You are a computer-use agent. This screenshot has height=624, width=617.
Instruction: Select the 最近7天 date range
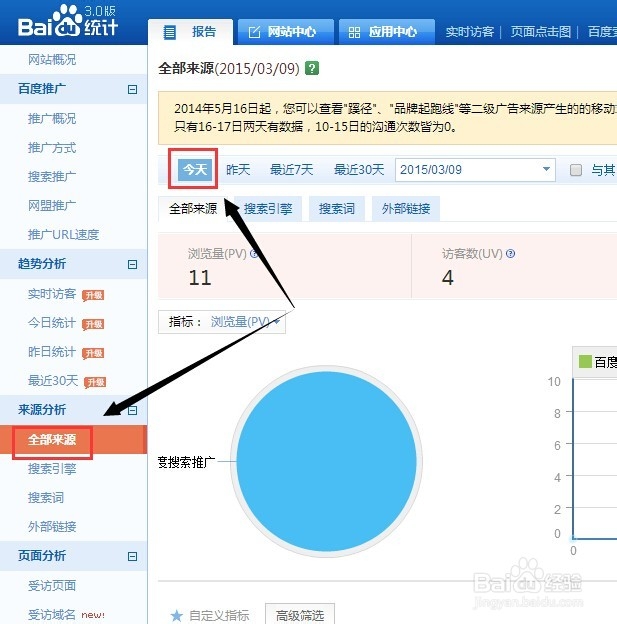pos(291,170)
